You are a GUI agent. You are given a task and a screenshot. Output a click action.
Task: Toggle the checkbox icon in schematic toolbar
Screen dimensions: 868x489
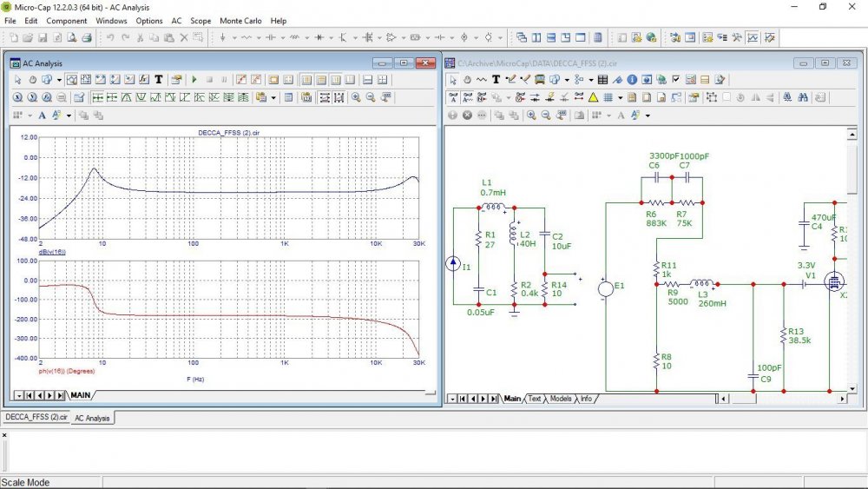pos(676,79)
